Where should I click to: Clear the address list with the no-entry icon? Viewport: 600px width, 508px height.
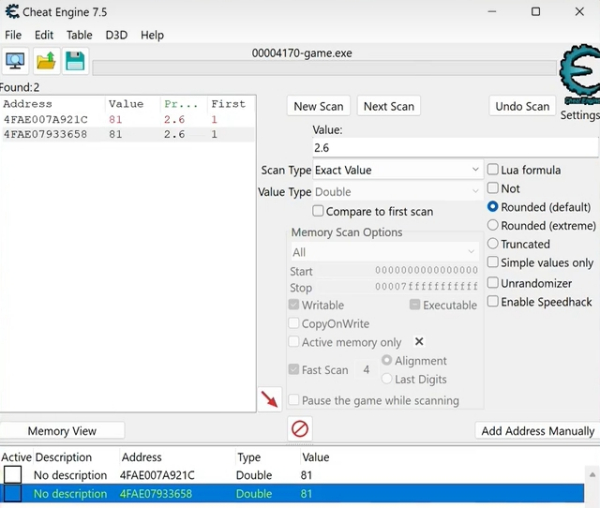coord(300,429)
